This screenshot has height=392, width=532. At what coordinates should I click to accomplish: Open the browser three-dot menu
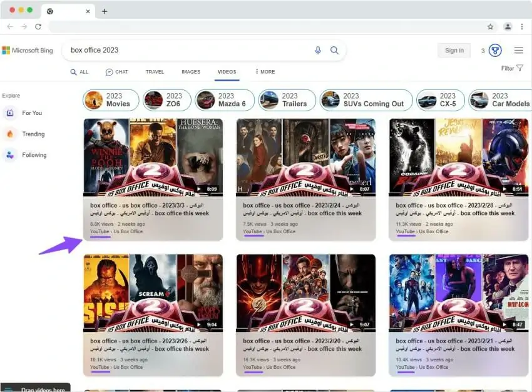pos(523,28)
